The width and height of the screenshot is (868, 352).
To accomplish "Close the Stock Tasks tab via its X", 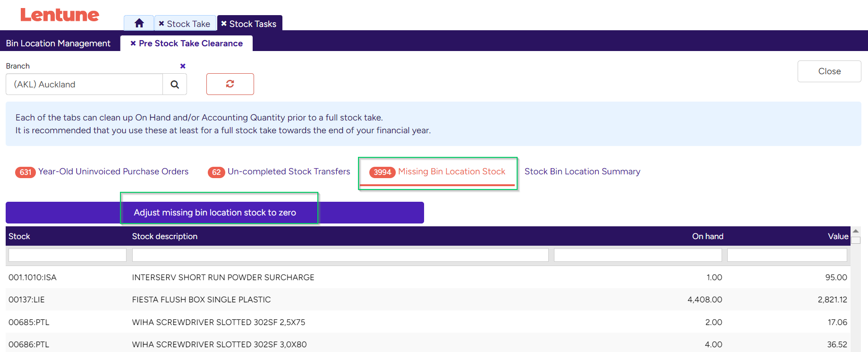I will click(x=224, y=24).
